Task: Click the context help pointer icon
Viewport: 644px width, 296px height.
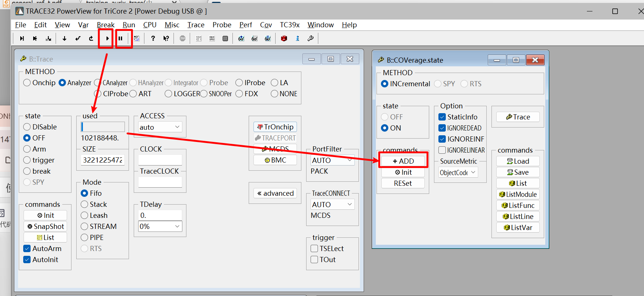Action: coord(166,38)
